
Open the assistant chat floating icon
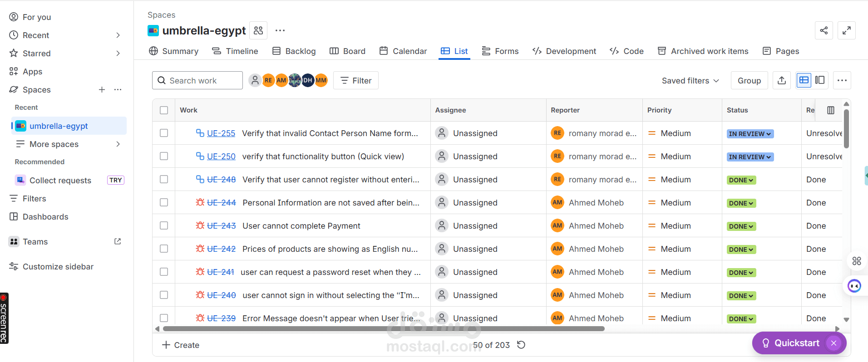click(x=854, y=286)
